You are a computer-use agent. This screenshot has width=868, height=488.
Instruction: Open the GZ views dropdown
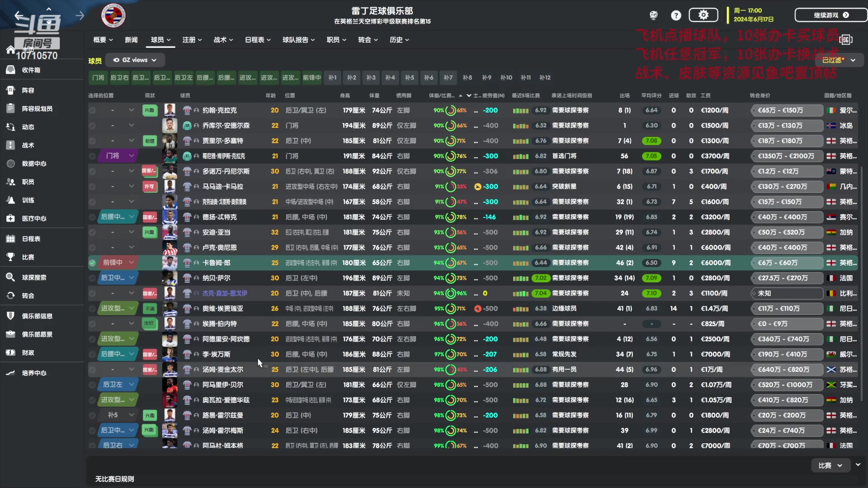[x=135, y=60]
